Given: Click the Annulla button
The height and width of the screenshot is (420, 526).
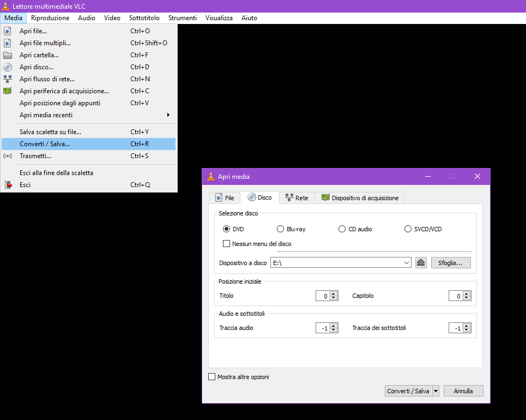Looking at the screenshot, I should tap(463, 391).
